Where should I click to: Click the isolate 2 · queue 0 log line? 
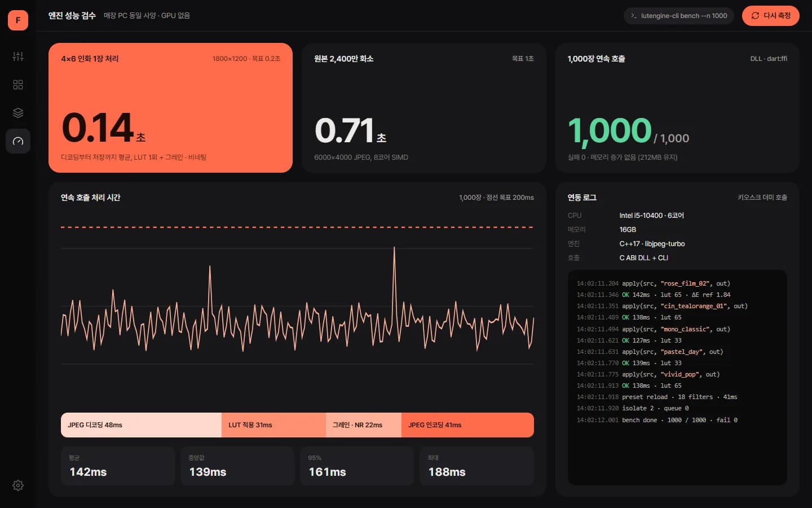pyautogui.click(x=633, y=408)
